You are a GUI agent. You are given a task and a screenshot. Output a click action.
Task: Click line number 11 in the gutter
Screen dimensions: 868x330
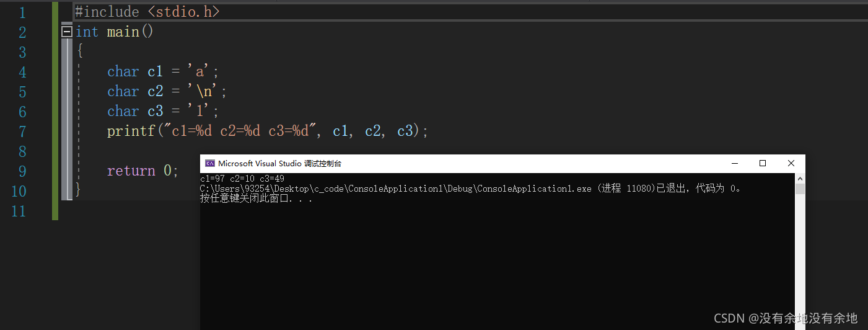(19, 211)
